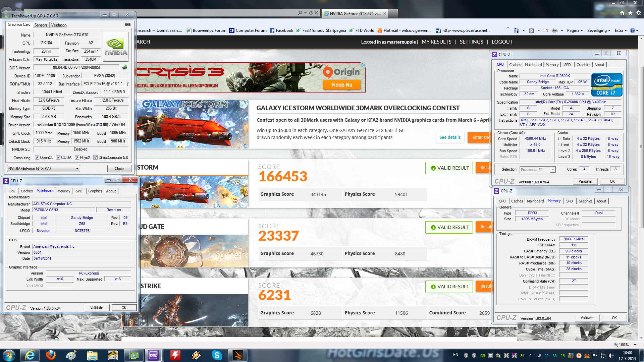
Task: Toggle the DirectCompute 5.0 checkbox
Action: coord(96,158)
